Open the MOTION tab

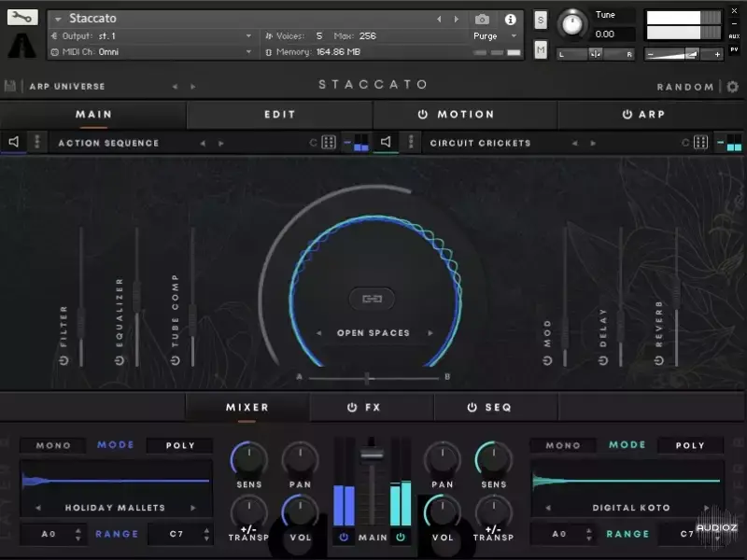465,114
